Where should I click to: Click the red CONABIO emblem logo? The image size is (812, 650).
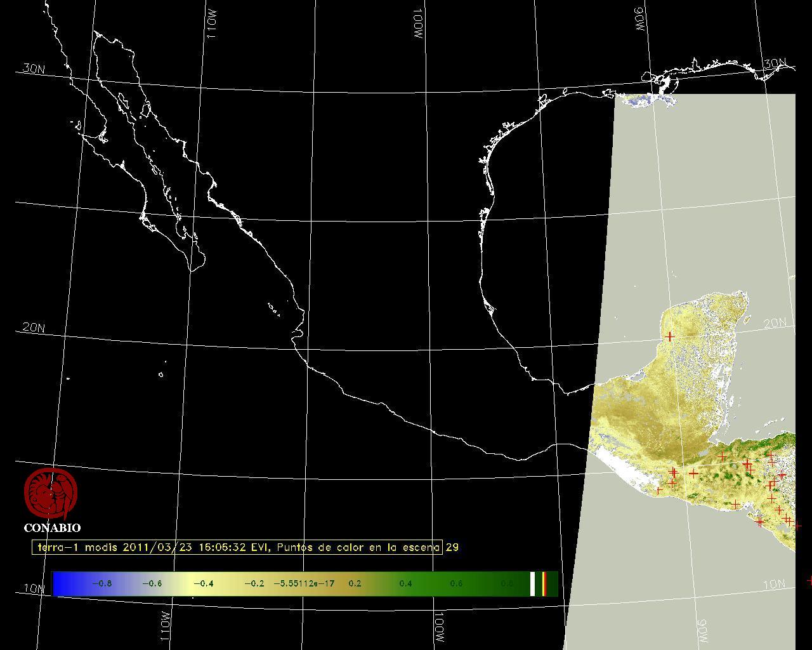(51, 493)
